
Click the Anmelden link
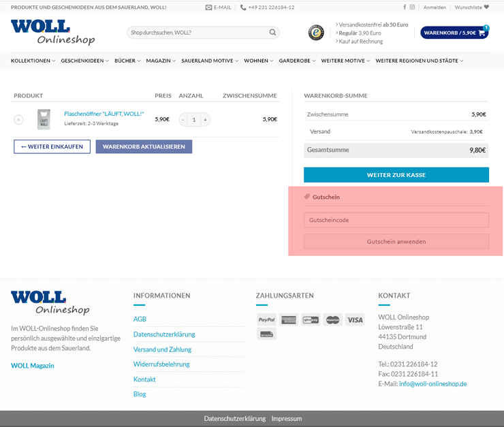[x=435, y=7]
